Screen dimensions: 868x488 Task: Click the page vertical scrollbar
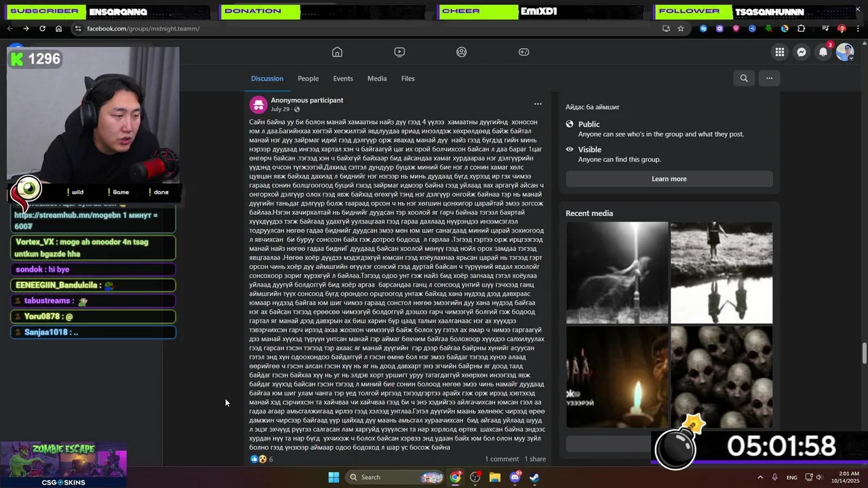click(864, 352)
